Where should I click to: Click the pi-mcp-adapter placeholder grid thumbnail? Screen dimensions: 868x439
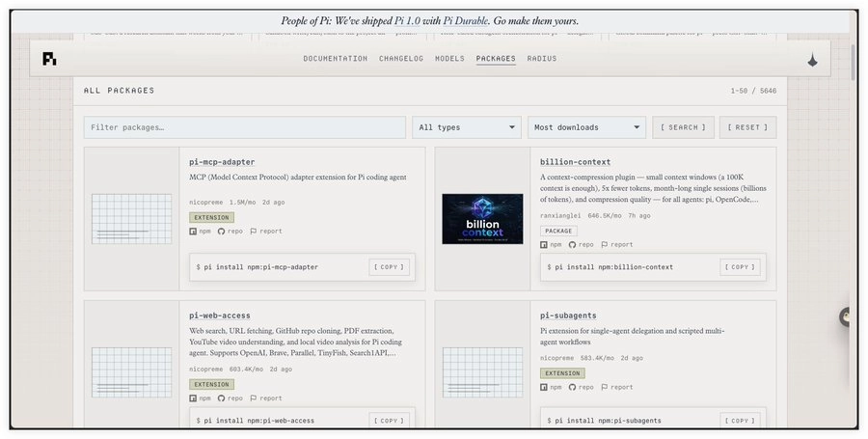click(x=132, y=219)
